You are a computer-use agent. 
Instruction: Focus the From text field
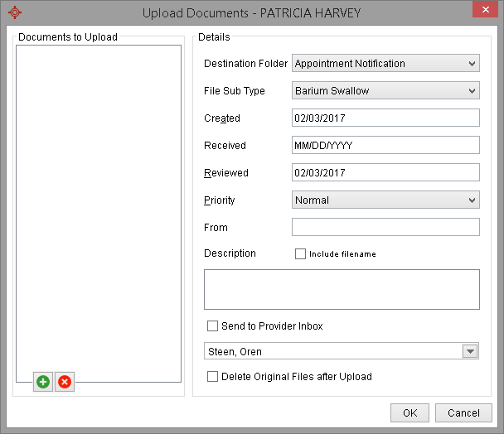(385, 227)
